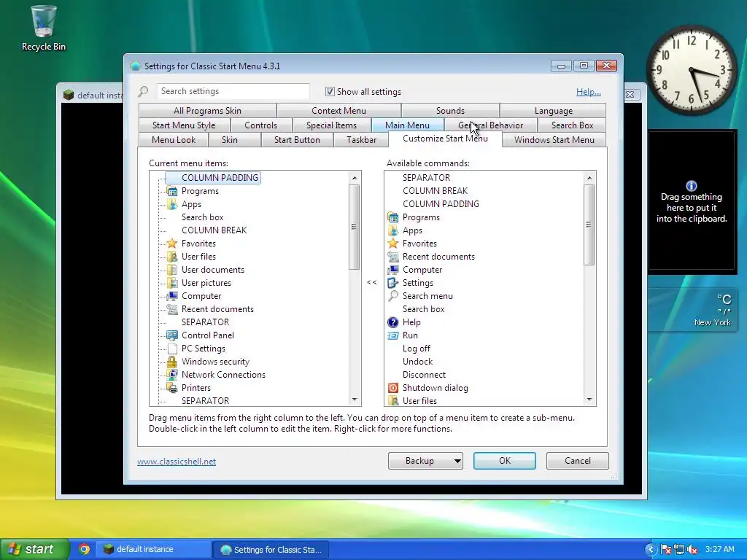Screen dimensions: 747x560
Task: Click the Programs icon in Available commands
Action: [x=393, y=217]
